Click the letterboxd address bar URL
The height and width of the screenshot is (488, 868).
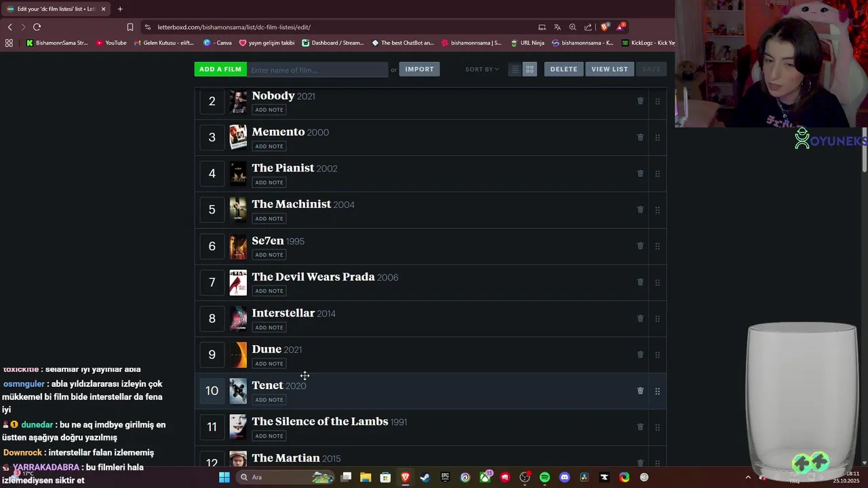[x=234, y=27]
